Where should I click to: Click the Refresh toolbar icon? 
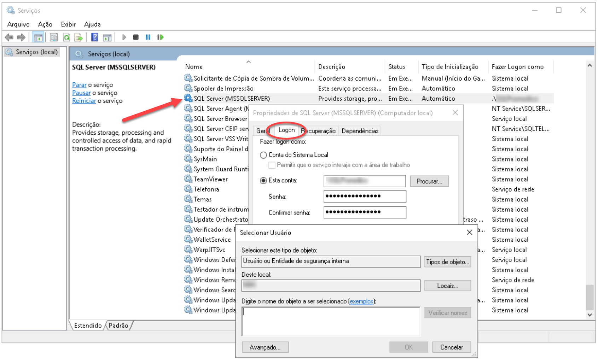66,37
